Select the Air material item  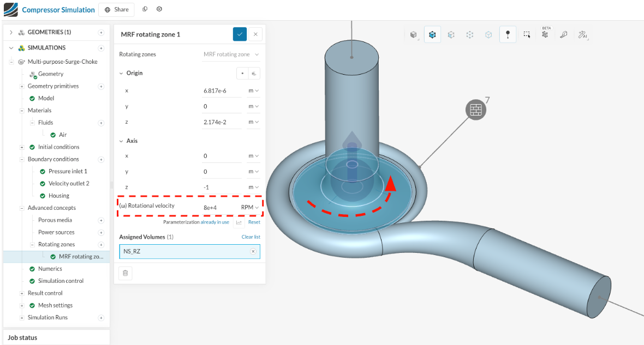click(62, 135)
